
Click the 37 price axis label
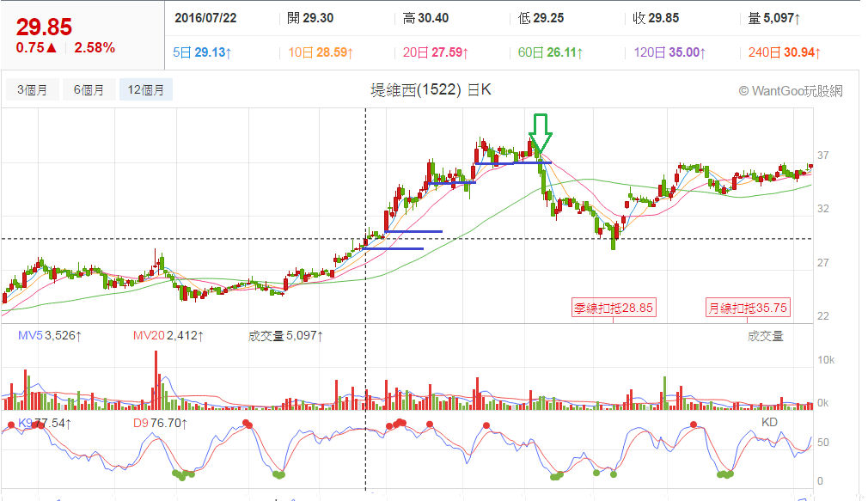[823, 156]
